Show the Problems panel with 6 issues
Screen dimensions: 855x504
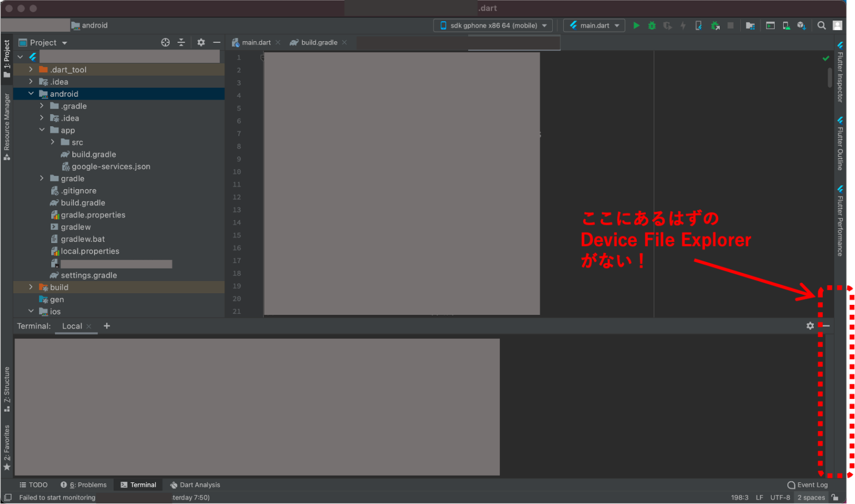[x=84, y=485]
